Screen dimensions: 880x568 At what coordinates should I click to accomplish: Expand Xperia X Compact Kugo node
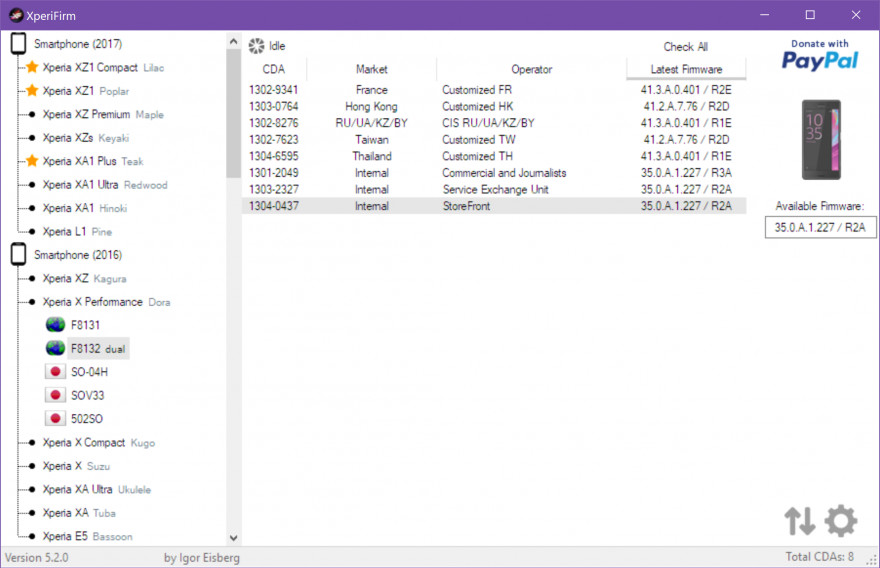[x=32, y=442]
